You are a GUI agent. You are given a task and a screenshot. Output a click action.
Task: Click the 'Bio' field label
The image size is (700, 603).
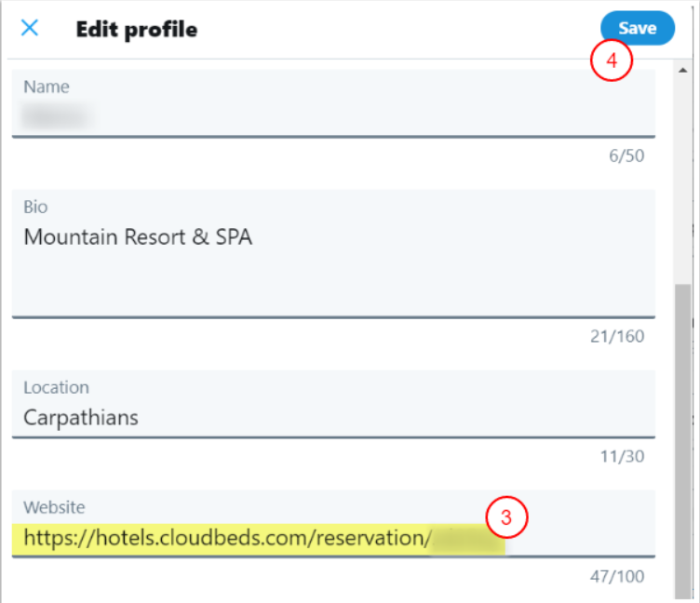tap(35, 207)
